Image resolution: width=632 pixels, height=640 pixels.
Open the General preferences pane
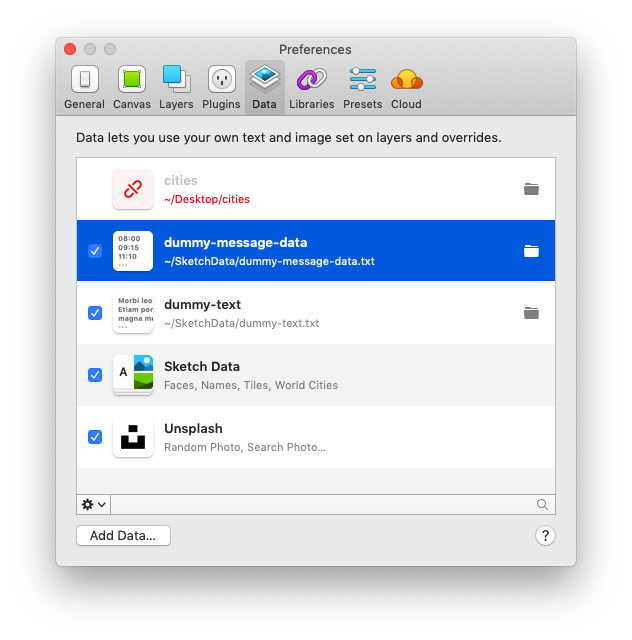[x=84, y=87]
